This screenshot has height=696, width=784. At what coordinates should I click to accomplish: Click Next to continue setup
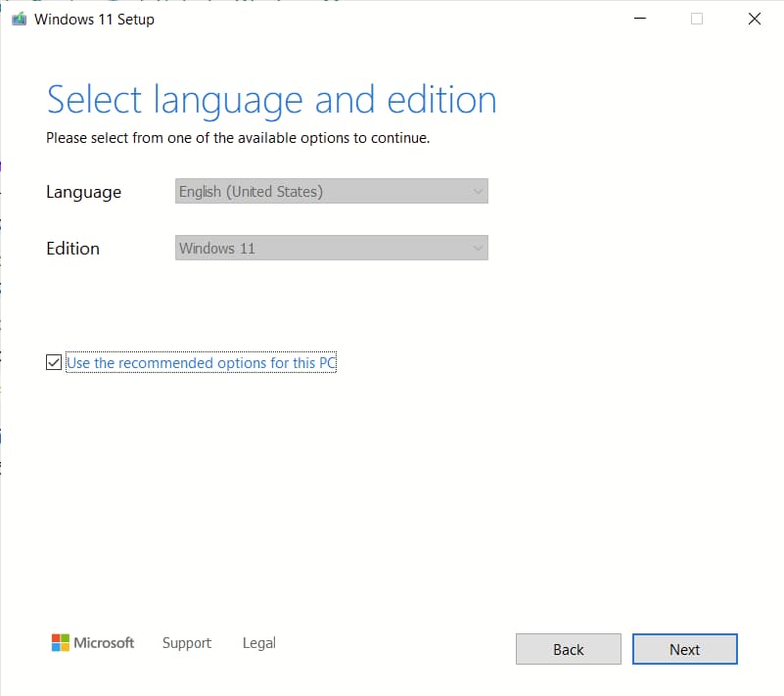(684, 649)
